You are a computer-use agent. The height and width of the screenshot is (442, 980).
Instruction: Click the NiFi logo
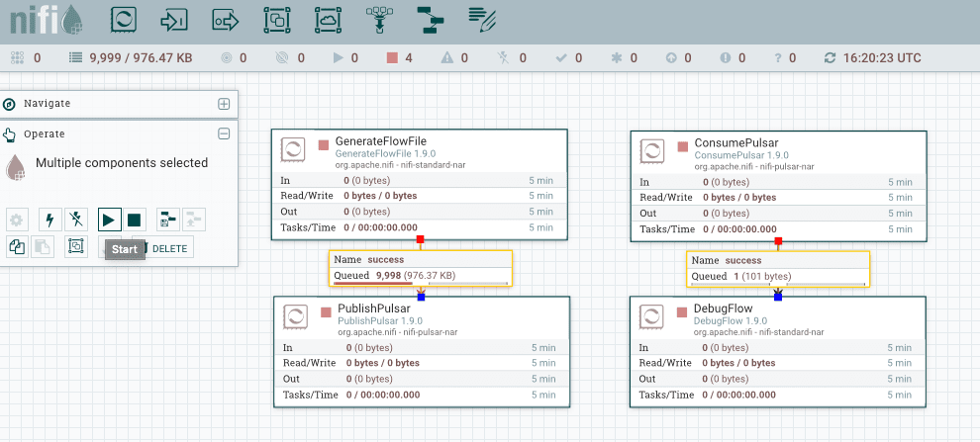(x=45, y=21)
